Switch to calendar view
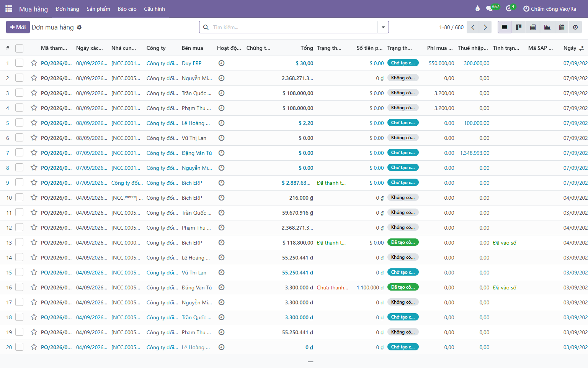Screen dimensions: 588x368 [x=562, y=27]
